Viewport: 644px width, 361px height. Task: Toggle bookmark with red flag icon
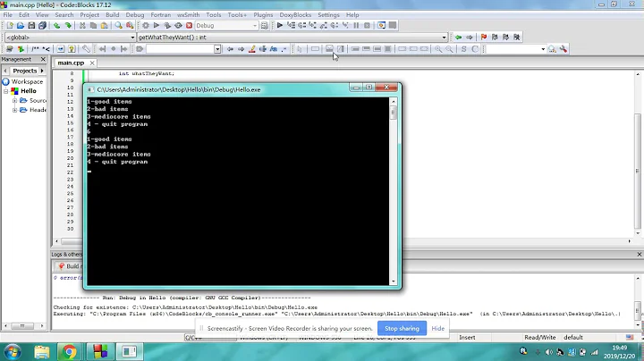click(484, 38)
